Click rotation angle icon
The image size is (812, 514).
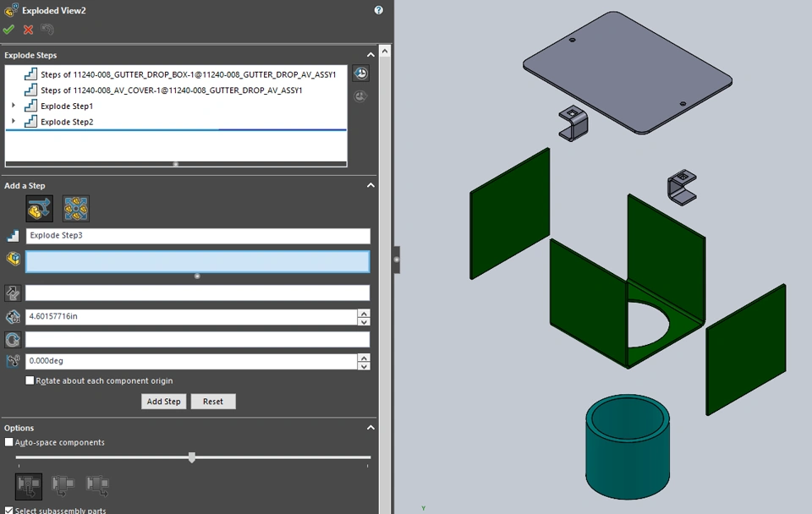tap(13, 361)
